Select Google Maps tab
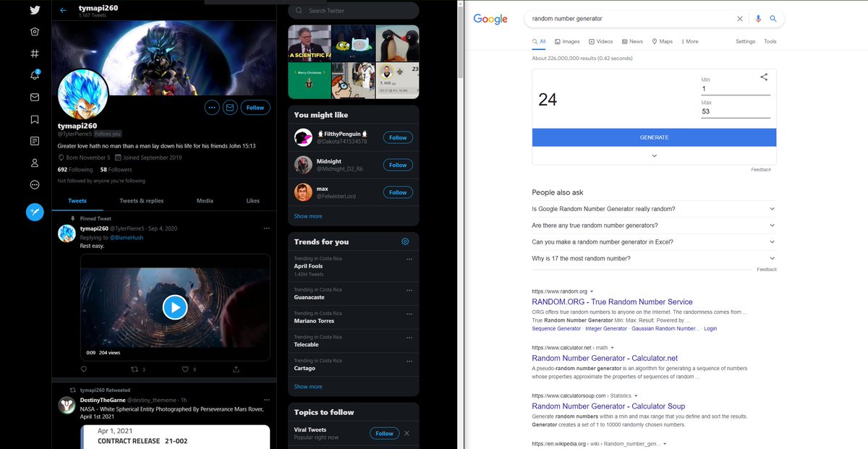This screenshot has height=449, width=868. click(x=662, y=41)
